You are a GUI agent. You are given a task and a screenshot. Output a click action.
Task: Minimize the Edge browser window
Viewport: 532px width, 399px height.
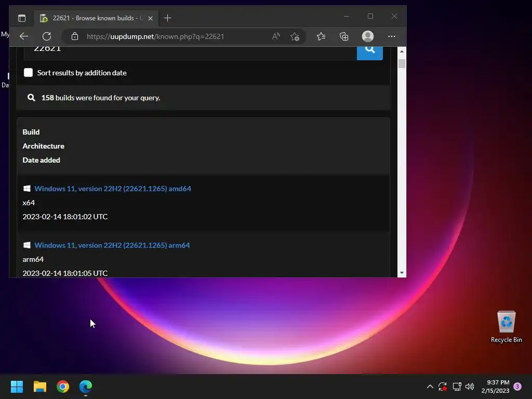[x=347, y=16]
